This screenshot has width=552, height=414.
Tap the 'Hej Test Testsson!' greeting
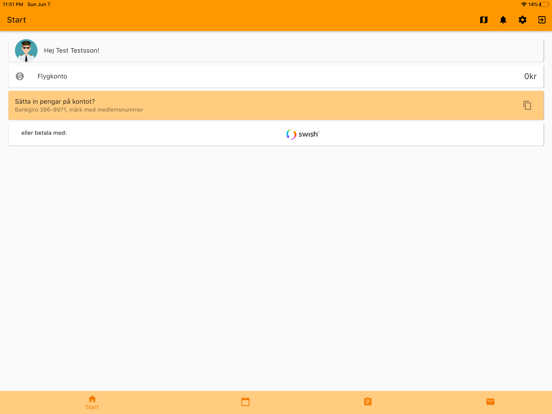[x=71, y=50]
